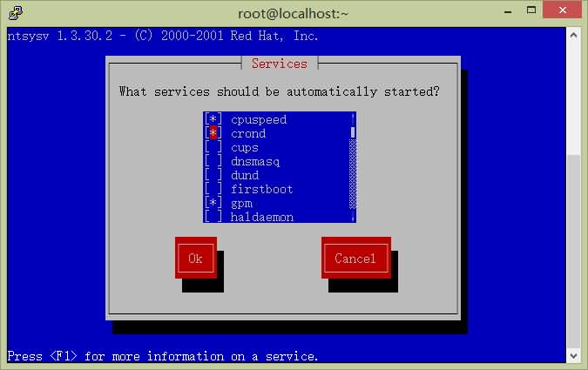Enable the dnsmasq service checkbox
The width and height of the screenshot is (588, 370).
pos(213,161)
